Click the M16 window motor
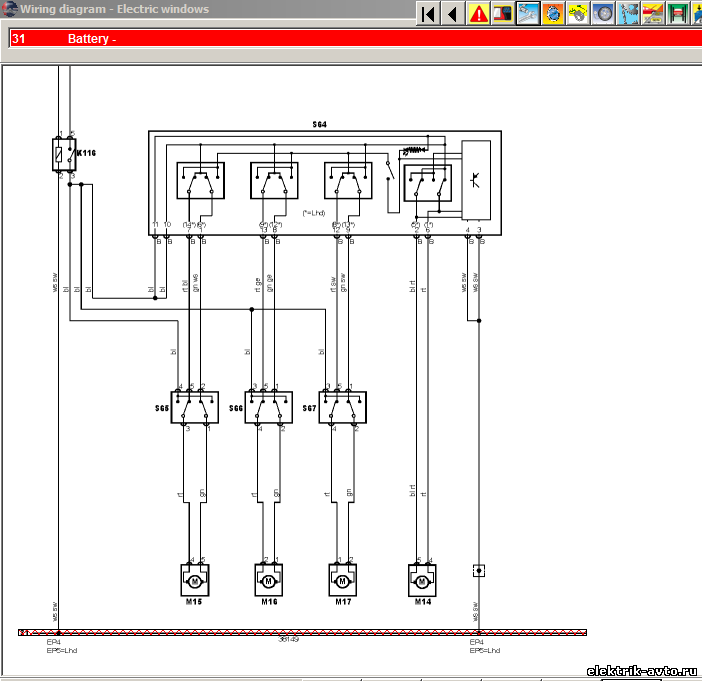The width and height of the screenshot is (702, 681). [x=269, y=580]
